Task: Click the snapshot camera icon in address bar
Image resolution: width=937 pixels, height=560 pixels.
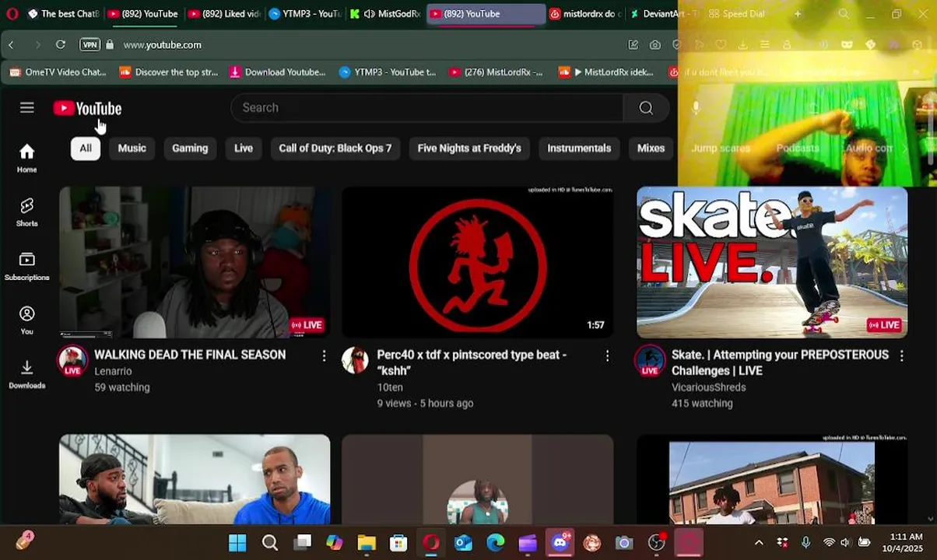Action: pyautogui.click(x=655, y=45)
